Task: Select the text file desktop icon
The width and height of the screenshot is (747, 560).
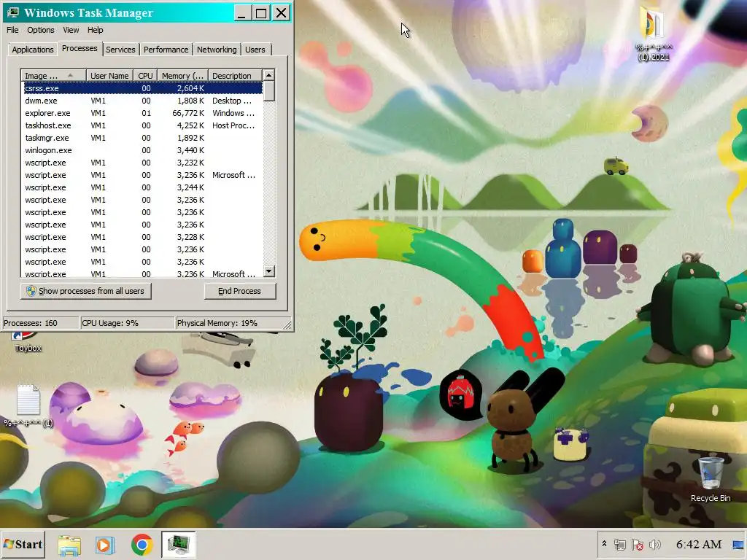Action: click(28, 405)
